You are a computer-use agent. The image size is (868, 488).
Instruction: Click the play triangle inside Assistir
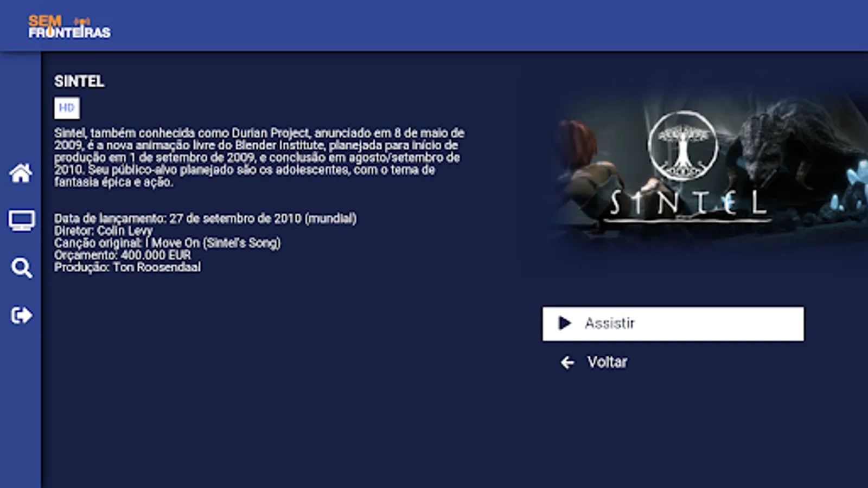[564, 323]
